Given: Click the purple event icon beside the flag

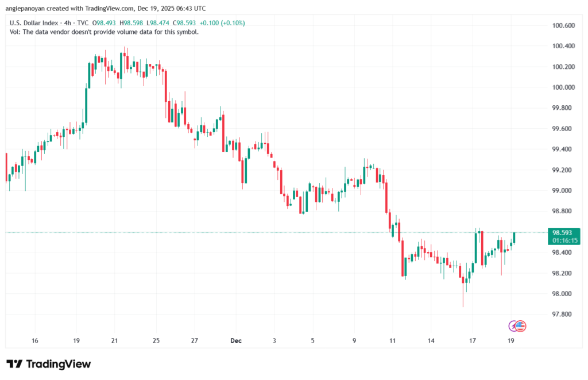Looking at the screenshot, I should click(x=512, y=326).
